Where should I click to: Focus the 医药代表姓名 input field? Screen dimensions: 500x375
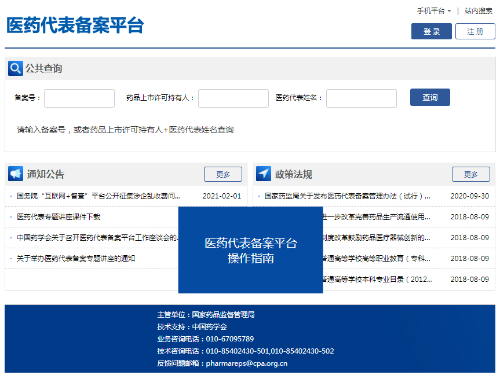tap(361, 98)
